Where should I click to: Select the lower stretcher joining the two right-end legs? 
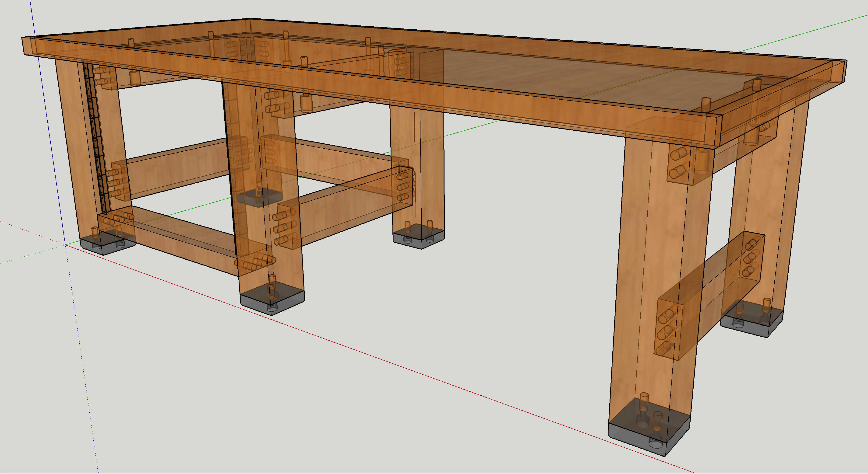click(709, 296)
